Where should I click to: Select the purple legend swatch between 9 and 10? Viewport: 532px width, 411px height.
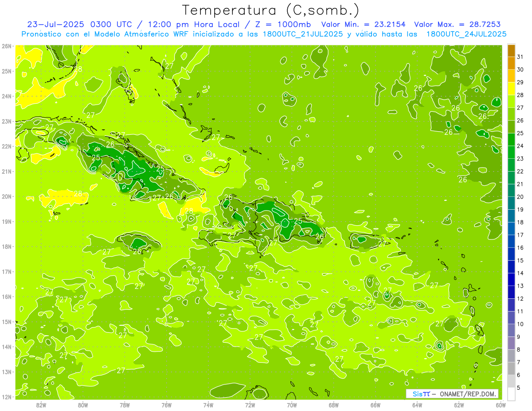[x=511, y=330]
